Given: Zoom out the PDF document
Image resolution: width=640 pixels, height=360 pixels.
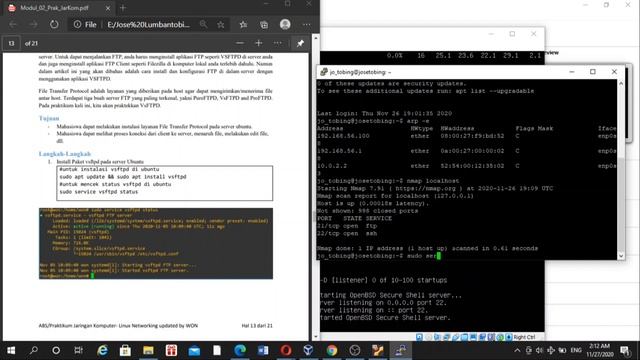Looking at the screenshot, I should [x=240, y=43].
